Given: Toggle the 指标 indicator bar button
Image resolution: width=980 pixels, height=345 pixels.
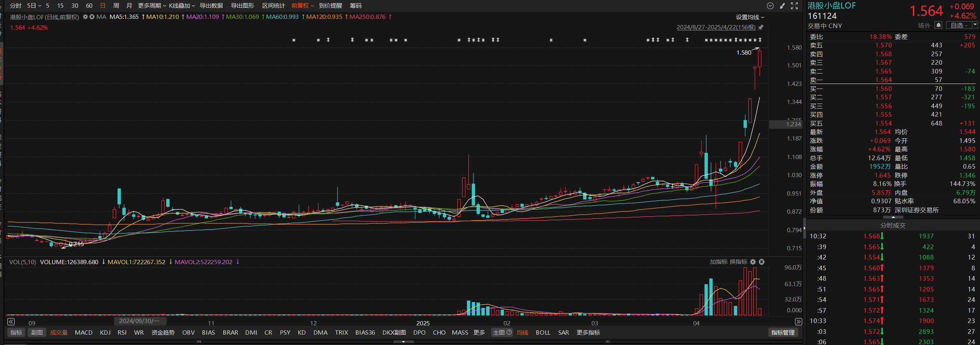Looking at the screenshot, I should coord(16,332).
